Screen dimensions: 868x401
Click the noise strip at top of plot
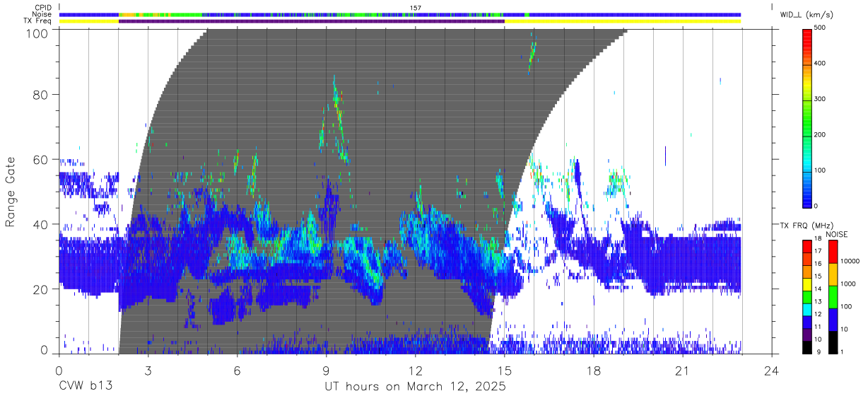pyautogui.click(x=400, y=14)
